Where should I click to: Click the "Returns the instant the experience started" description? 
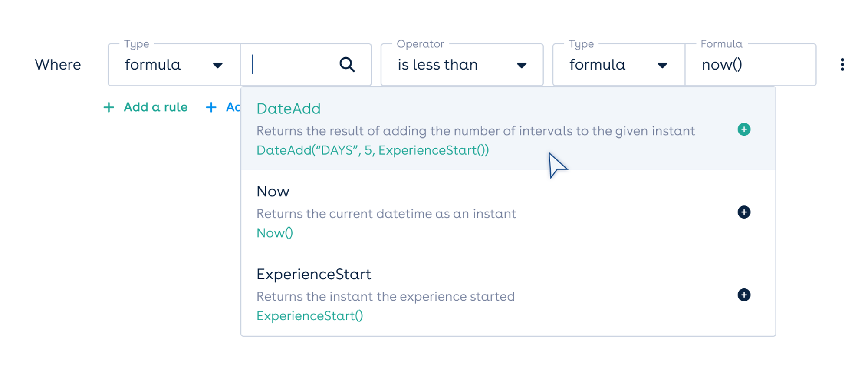(x=385, y=297)
